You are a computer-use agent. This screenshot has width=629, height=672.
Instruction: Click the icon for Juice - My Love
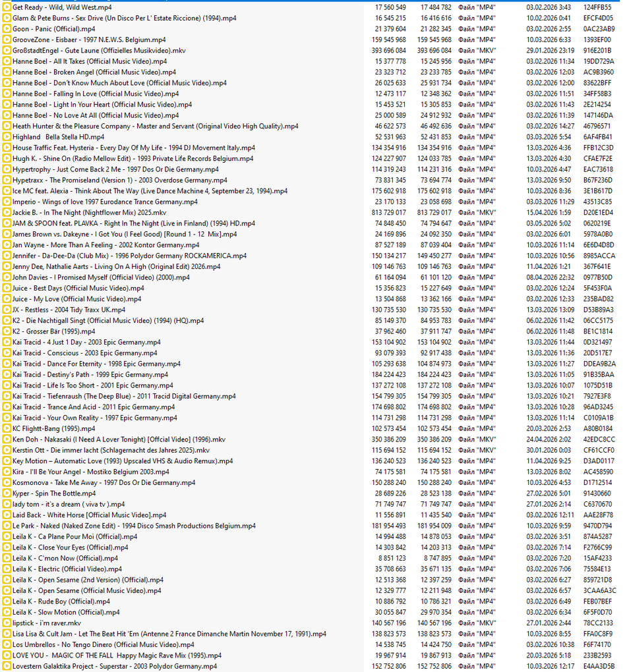pos(7,299)
